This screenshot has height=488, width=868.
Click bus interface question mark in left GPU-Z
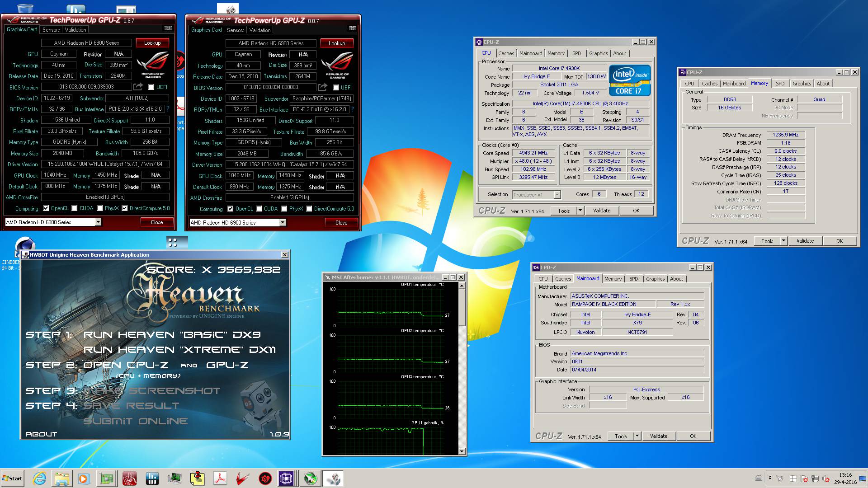click(x=168, y=109)
